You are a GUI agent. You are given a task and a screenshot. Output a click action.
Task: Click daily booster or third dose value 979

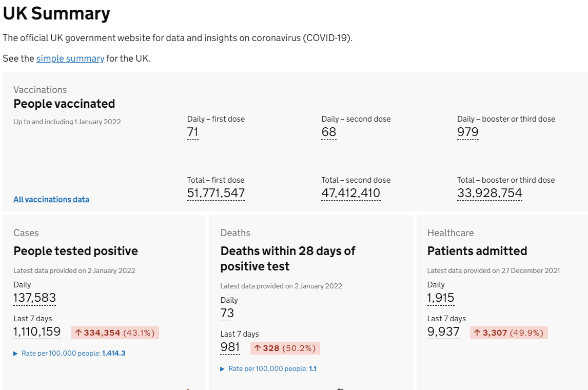coord(468,132)
